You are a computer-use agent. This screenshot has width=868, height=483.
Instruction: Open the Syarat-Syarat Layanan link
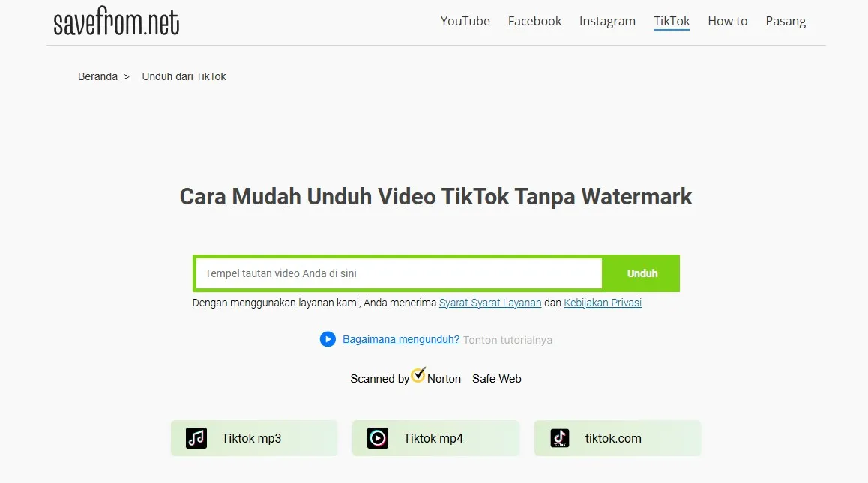tap(490, 303)
